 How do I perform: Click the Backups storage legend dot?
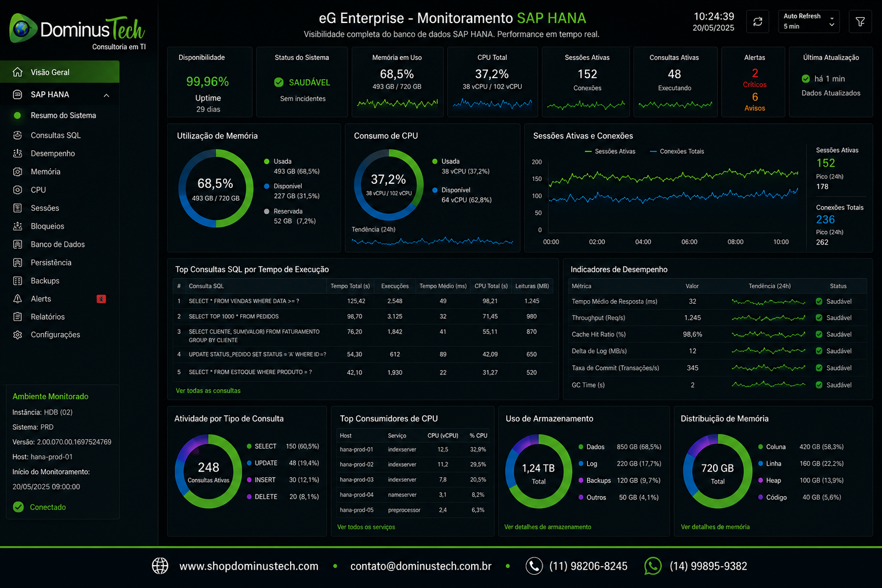tap(581, 480)
